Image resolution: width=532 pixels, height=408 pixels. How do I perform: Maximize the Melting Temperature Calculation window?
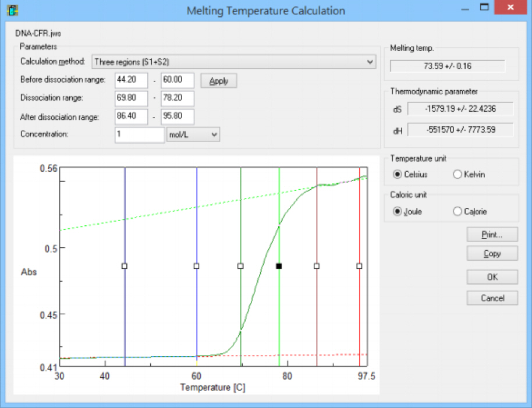(484, 9)
